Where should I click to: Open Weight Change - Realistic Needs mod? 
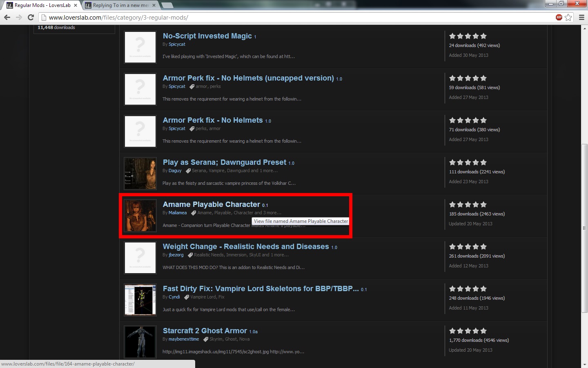pos(246,247)
